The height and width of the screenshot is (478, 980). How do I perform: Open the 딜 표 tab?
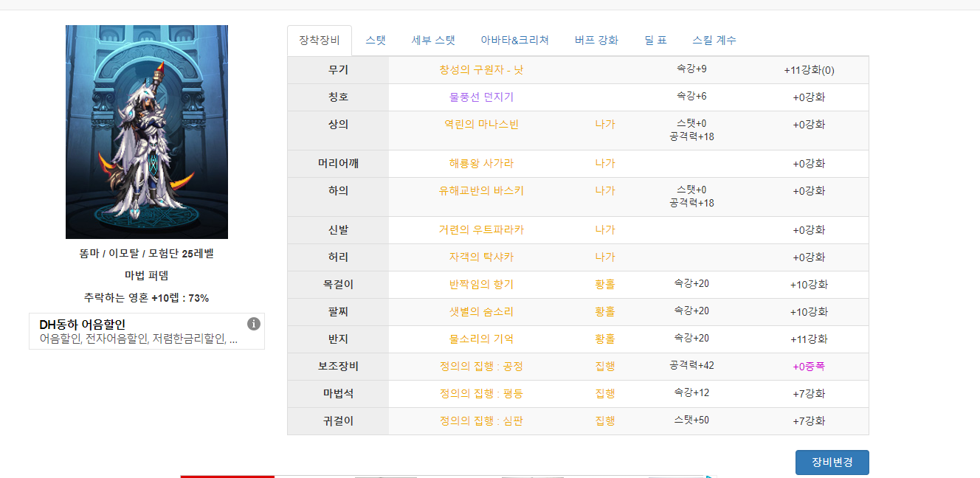pyautogui.click(x=655, y=41)
